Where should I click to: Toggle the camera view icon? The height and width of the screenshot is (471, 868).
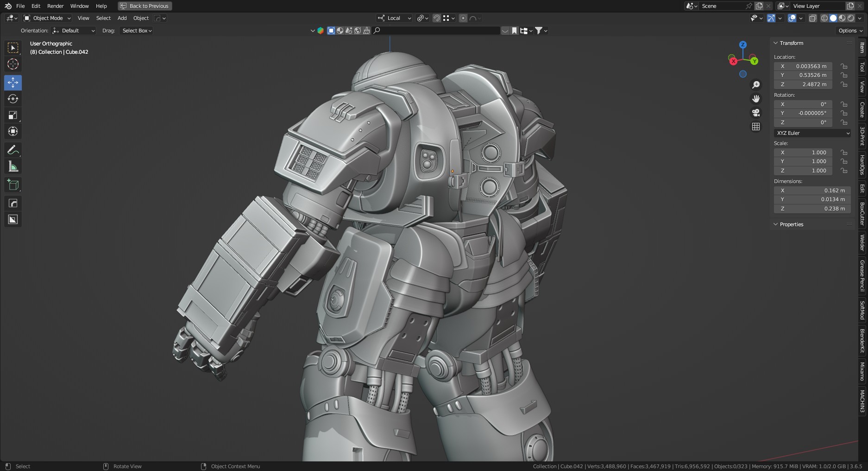[x=756, y=113]
